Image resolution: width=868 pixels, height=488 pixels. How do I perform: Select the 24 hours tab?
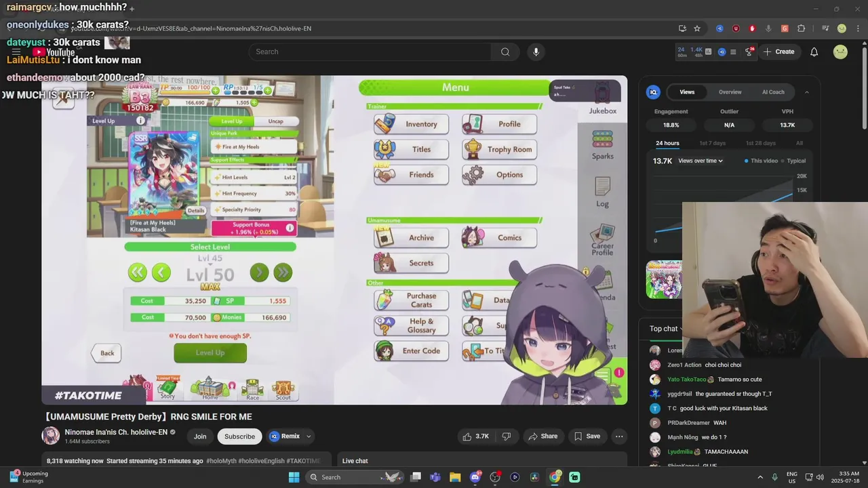[x=667, y=143]
